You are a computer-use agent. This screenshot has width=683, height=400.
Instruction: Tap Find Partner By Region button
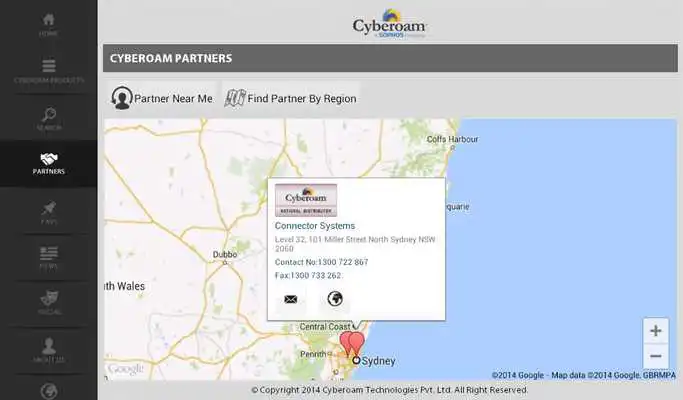290,98
